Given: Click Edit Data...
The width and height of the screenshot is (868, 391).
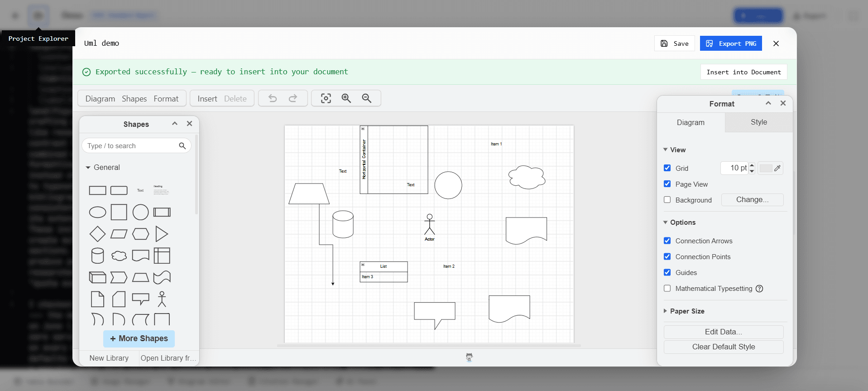Looking at the screenshot, I should click(724, 332).
